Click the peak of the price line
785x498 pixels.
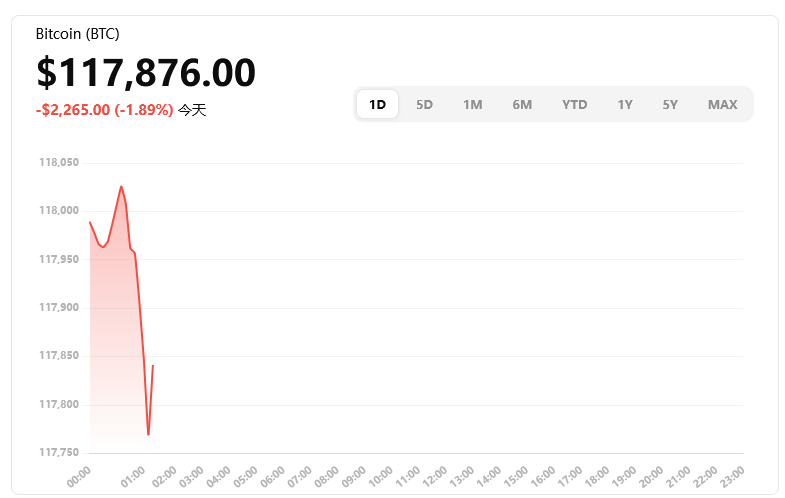(121, 186)
